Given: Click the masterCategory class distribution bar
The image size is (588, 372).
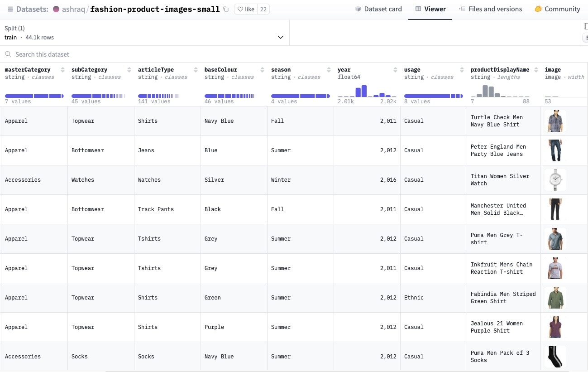Looking at the screenshot, I should (x=34, y=96).
